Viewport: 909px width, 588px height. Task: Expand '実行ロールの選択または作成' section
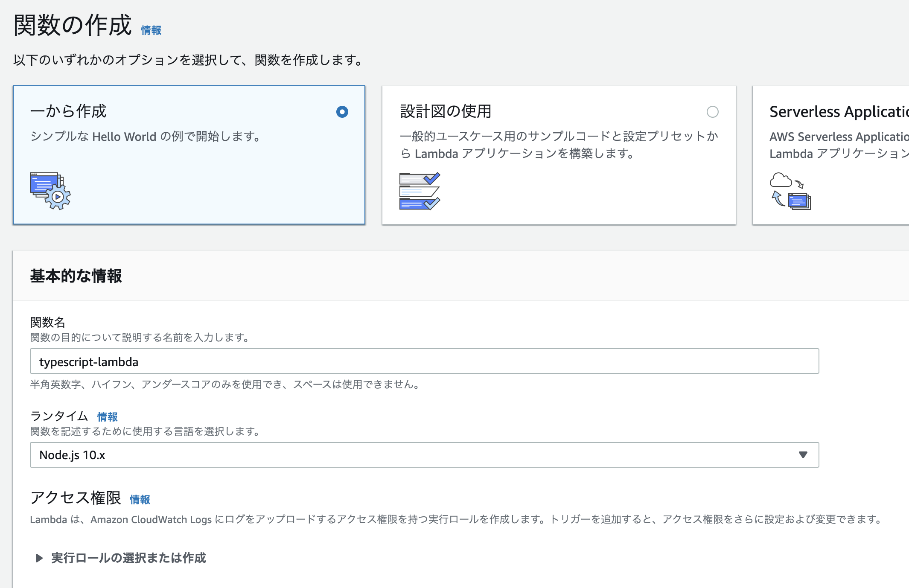128,558
